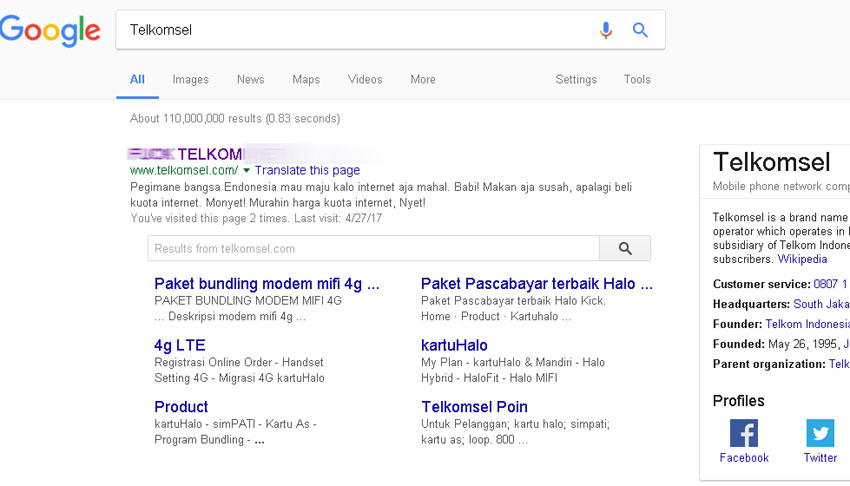Open the '4g LTE' sitelink

click(x=179, y=346)
